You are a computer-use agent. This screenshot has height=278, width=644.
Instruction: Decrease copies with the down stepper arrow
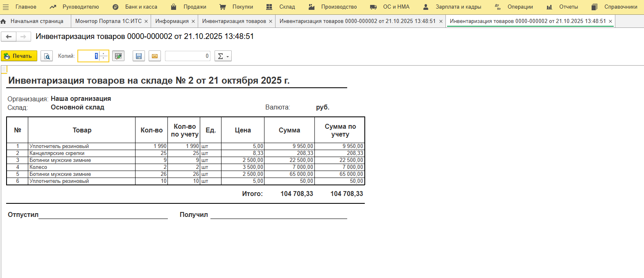(104, 58)
